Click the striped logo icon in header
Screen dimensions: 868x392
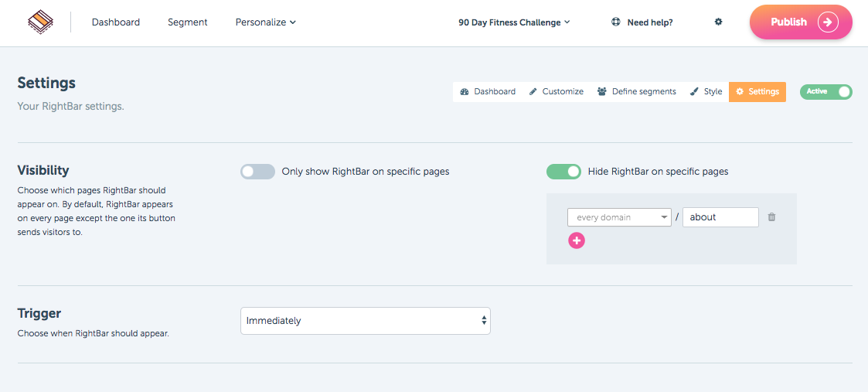(x=40, y=22)
